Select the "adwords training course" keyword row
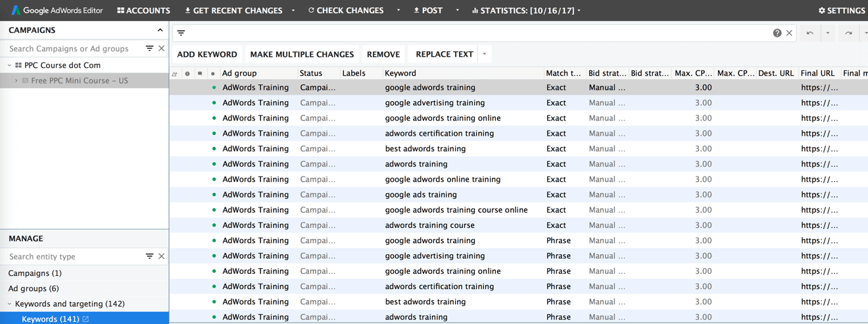This screenshot has width=868, height=324. click(519, 225)
